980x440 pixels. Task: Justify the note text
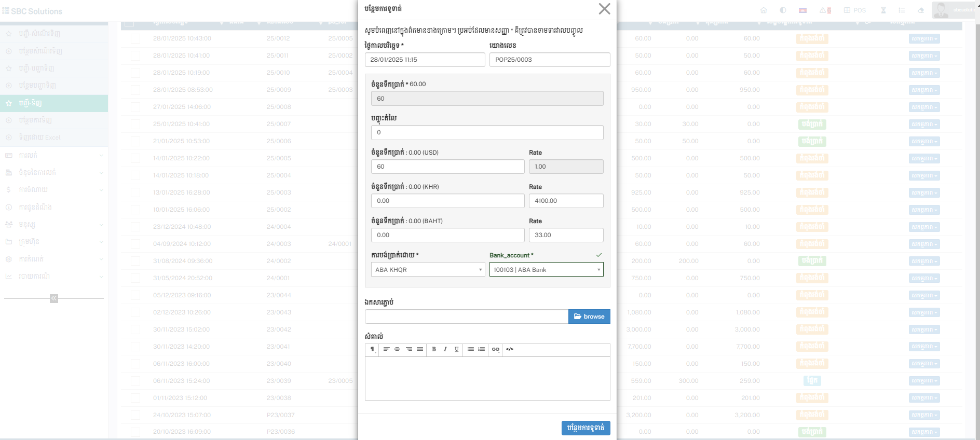[x=420, y=349]
